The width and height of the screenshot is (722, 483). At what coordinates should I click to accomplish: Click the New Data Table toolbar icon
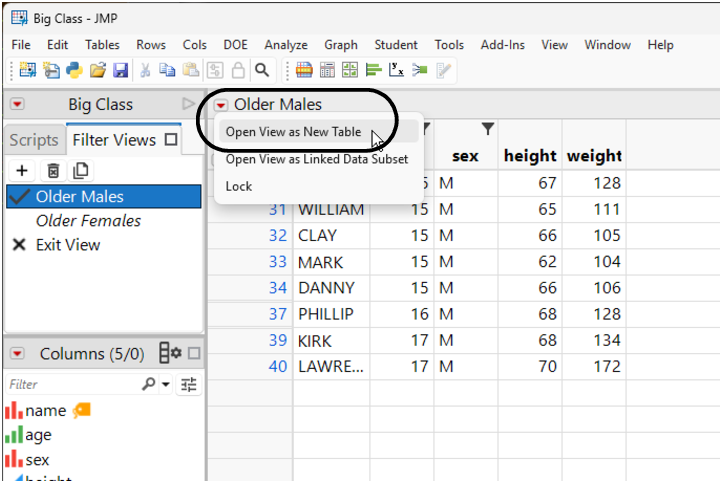tap(28, 70)
